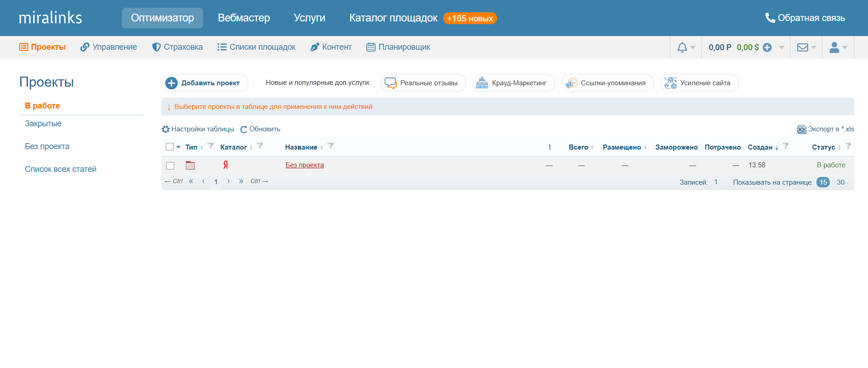Image resolution: width=868 pixels, height=368 pixels.
Task: Click the table settings gear icon
Action: 166,130
